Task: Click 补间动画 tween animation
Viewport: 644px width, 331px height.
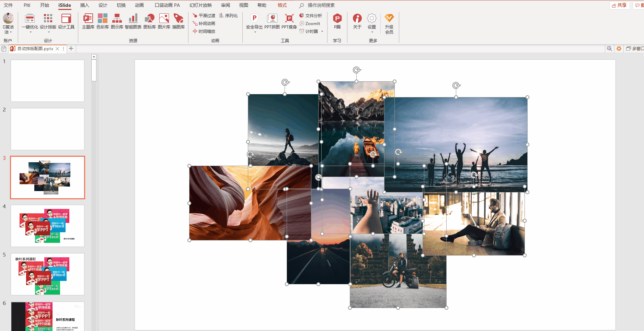Action: pyautogui.click(x=204, y=23)
